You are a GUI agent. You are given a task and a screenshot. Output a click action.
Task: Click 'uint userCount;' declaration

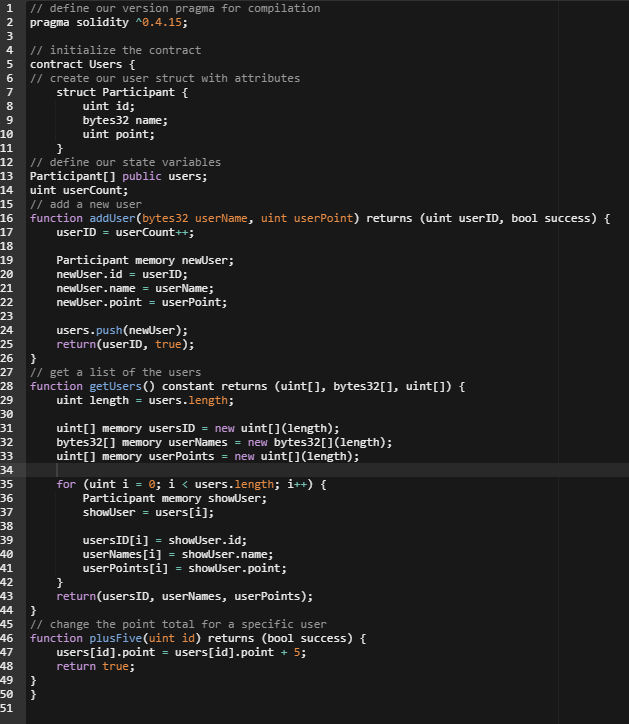click(x=79, y=190)
